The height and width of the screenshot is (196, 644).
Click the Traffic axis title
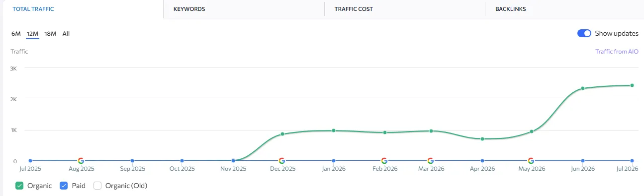pos(19,51)
